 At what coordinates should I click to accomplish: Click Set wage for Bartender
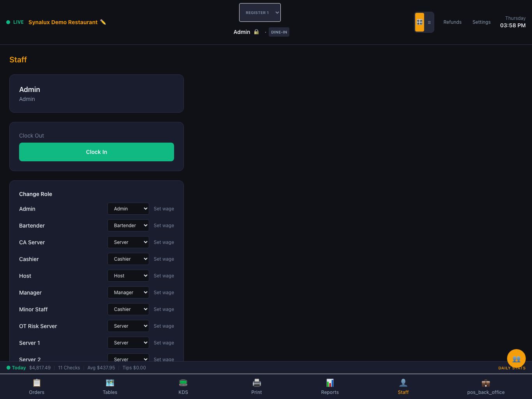click(x=164, y=226)
